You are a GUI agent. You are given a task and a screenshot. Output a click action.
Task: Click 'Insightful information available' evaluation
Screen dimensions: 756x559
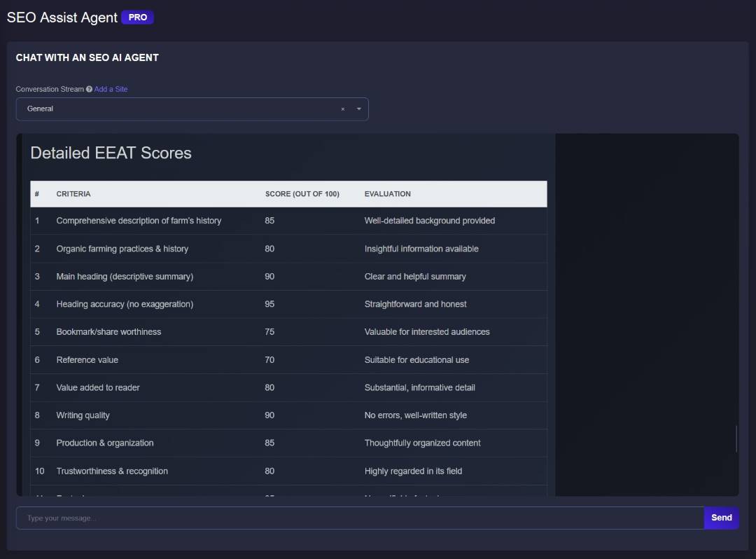click(421, 249)
